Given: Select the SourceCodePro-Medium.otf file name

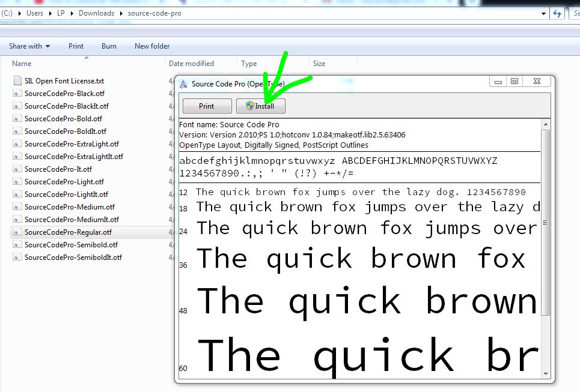Looking at the screenshot, I should (x=70, y=207).
